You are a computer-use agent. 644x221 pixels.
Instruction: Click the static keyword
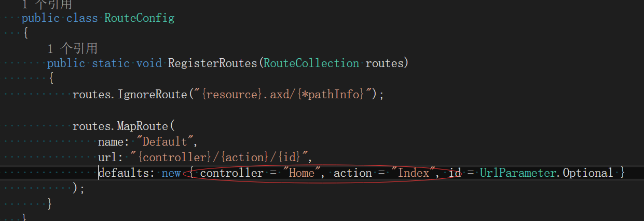[111, 63]
